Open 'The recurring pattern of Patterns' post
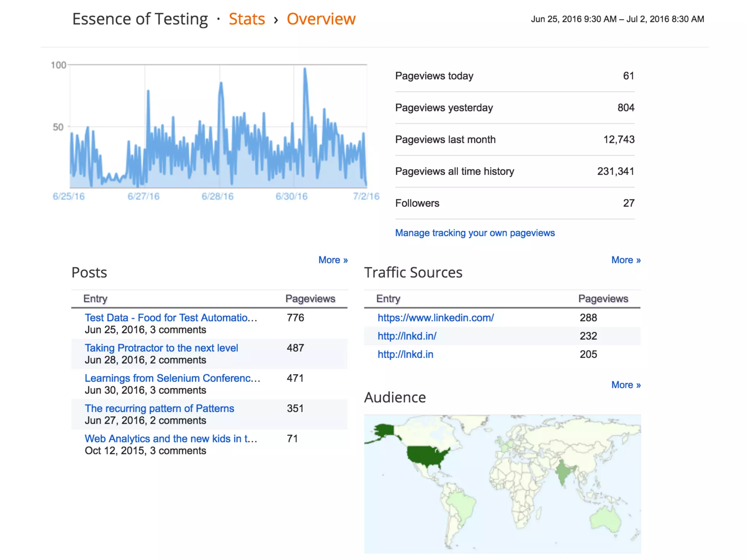The image size is (747, 560). (159, 408)
